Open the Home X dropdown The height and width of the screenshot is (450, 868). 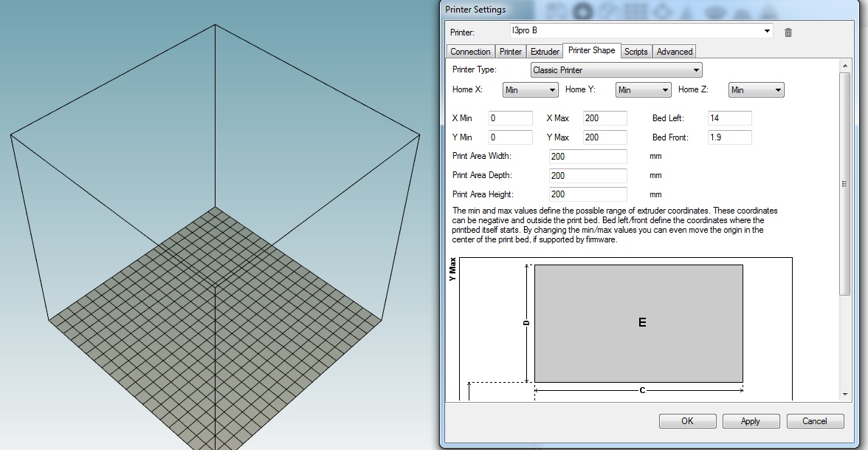pos(530,90)
